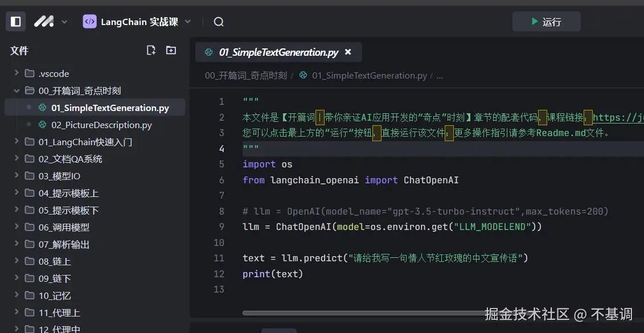This screenshot has height=333, width=644.
Task: Create a new file with the new-file icon
Action: (151, 50)
